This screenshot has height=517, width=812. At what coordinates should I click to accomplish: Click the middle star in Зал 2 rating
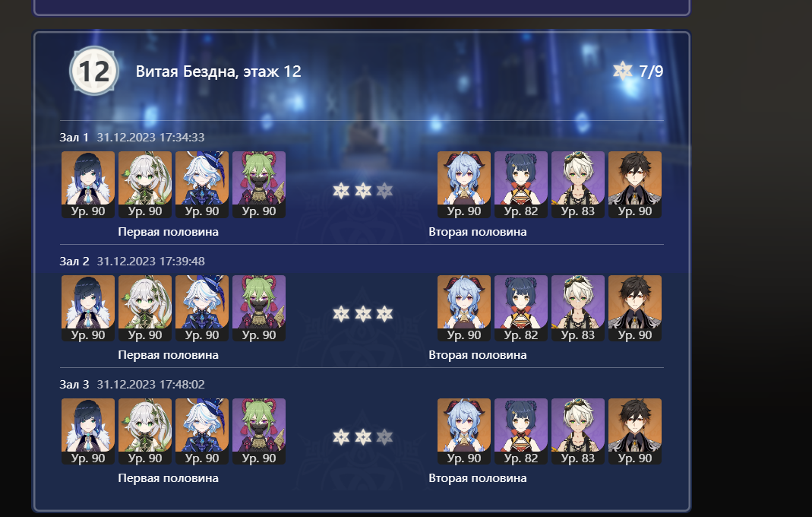[363, 314]
